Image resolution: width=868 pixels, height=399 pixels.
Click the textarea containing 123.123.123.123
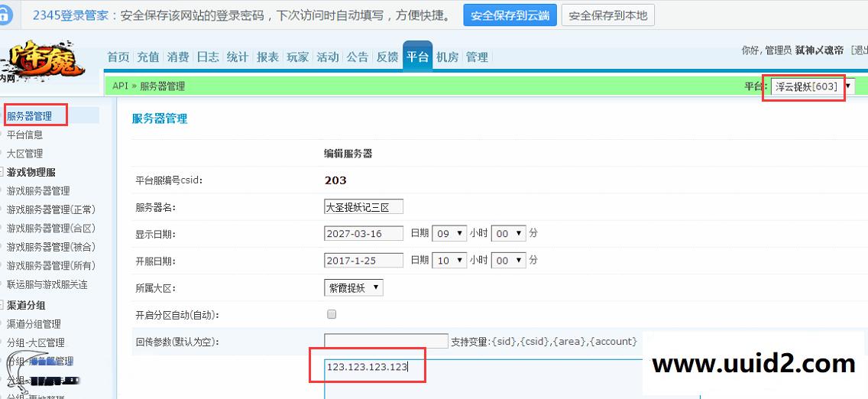[x=512, y=378]
